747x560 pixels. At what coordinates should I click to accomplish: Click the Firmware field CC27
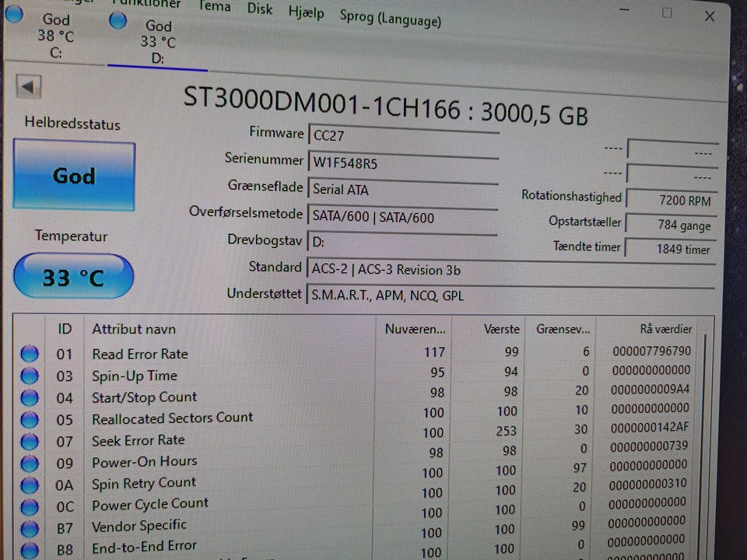(403, 135)
